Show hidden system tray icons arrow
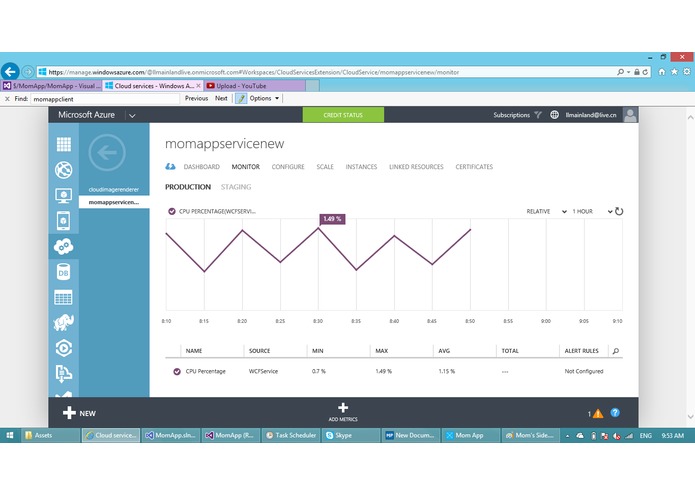The width and height of the screenshot is (695, 494). coord(567,436)
